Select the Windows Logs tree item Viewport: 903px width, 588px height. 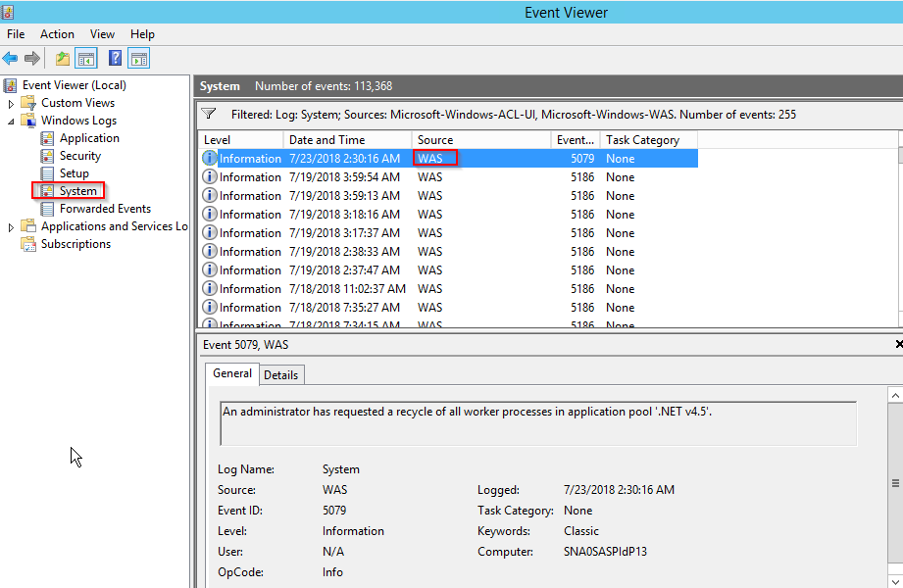(78, 121)
